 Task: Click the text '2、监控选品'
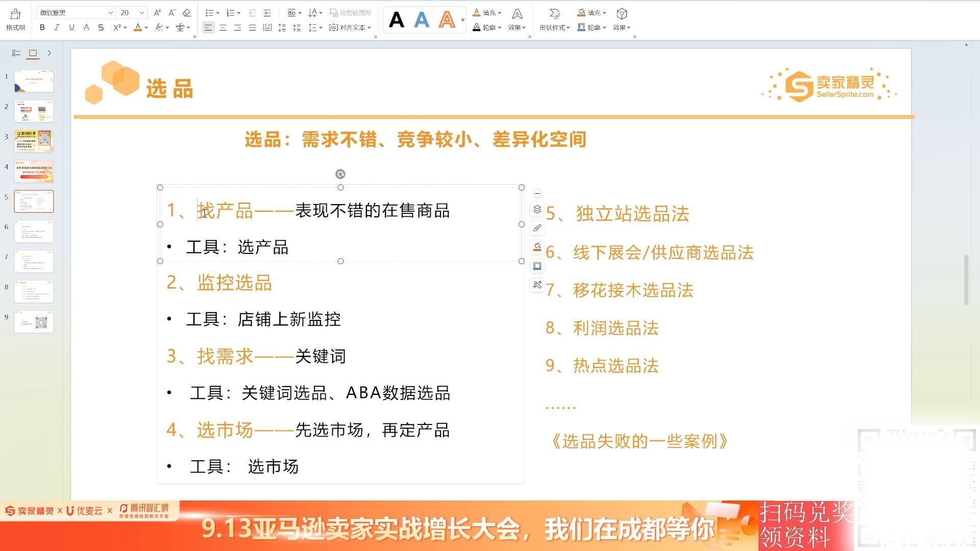click(219, 283)
